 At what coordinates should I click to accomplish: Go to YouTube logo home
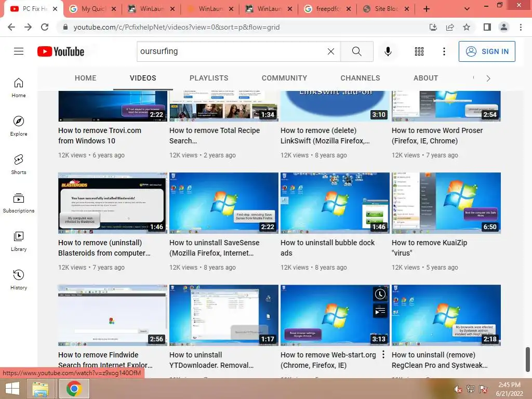[61, 51]
